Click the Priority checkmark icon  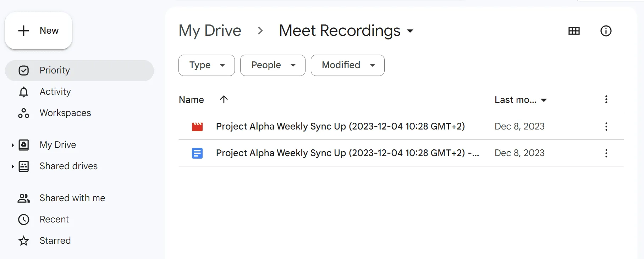pos(24,71)
